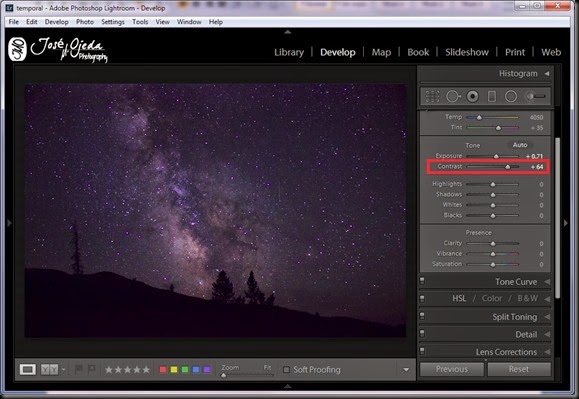
Task: Apply the purple color label
Action: [x=207, y=369]
